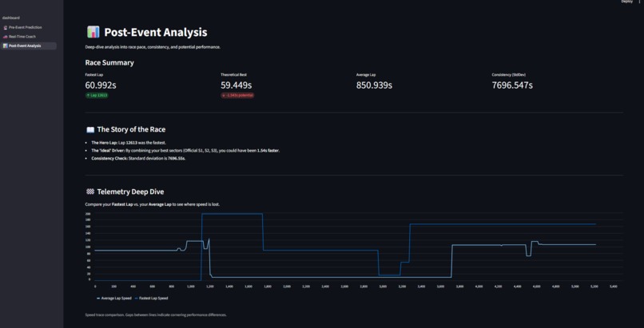Click the checkered flag icon by Telemetry Deep Dive
644x328 pixels.
(90, 192)
